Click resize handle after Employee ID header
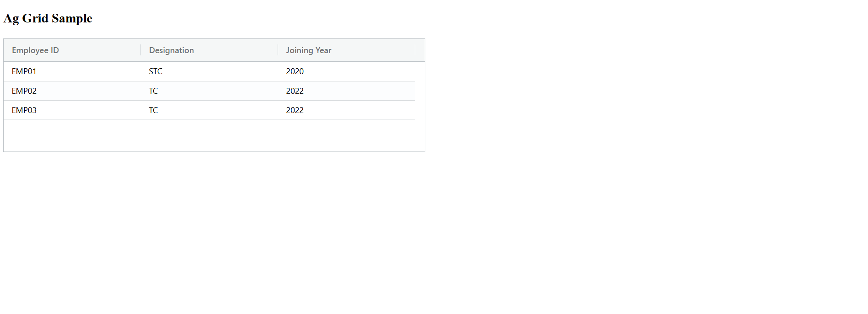This screenshot has height=314, width=868. [140, 50]
